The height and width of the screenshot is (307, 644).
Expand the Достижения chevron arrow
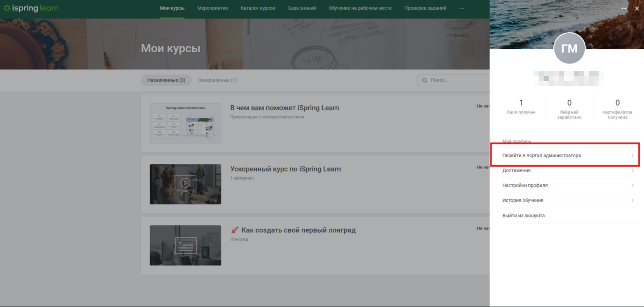632,171
